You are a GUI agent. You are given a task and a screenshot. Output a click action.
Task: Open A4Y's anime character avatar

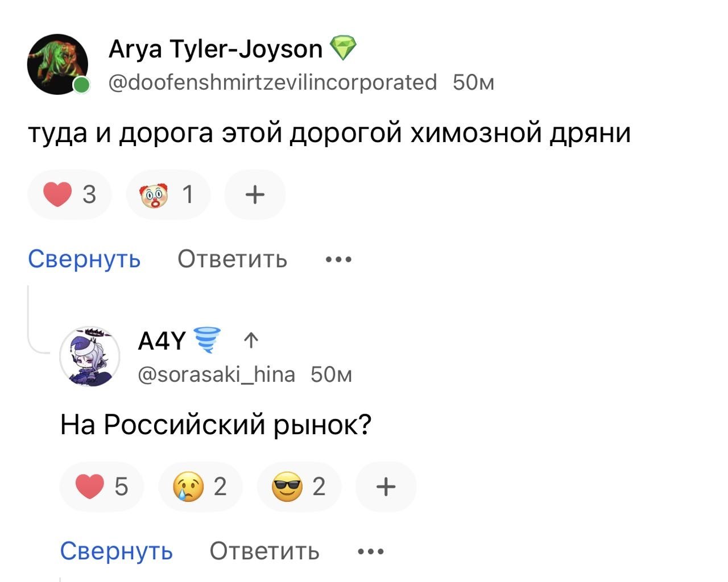(90, 357)
